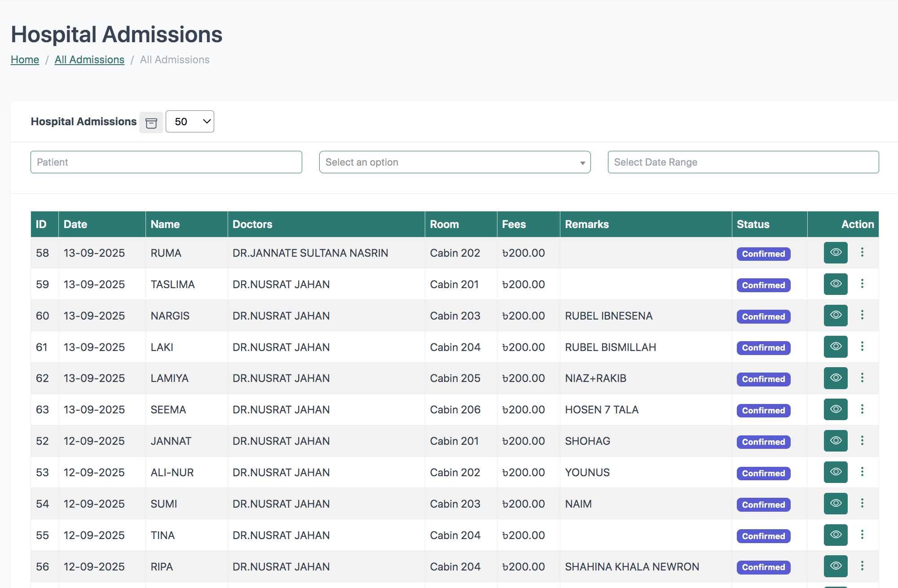The width and height of the screenshot is (898, 588).
Task: Open the eye view icon for TASLIMA
Action: [x=835, y=284]
